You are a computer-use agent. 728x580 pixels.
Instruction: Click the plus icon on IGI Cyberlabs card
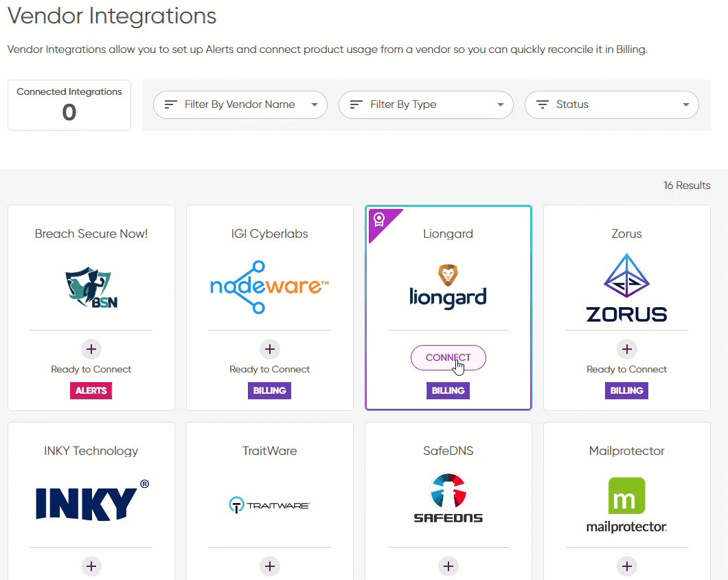[x=270, y=349]
